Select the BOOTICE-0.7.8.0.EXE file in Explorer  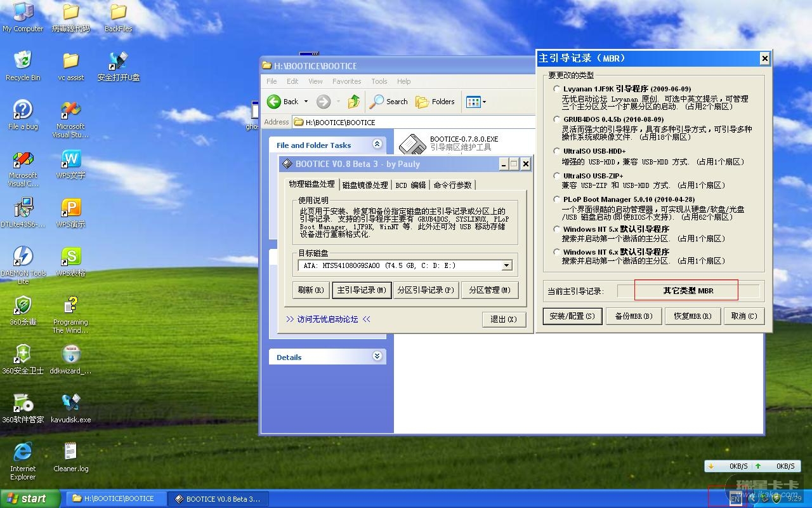coord(449,143)
